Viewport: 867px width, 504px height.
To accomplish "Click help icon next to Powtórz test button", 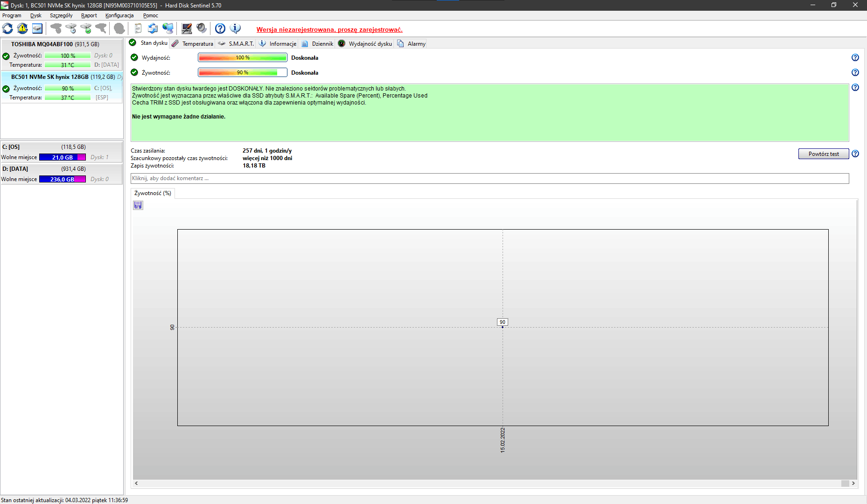I will tap(855, 154).
